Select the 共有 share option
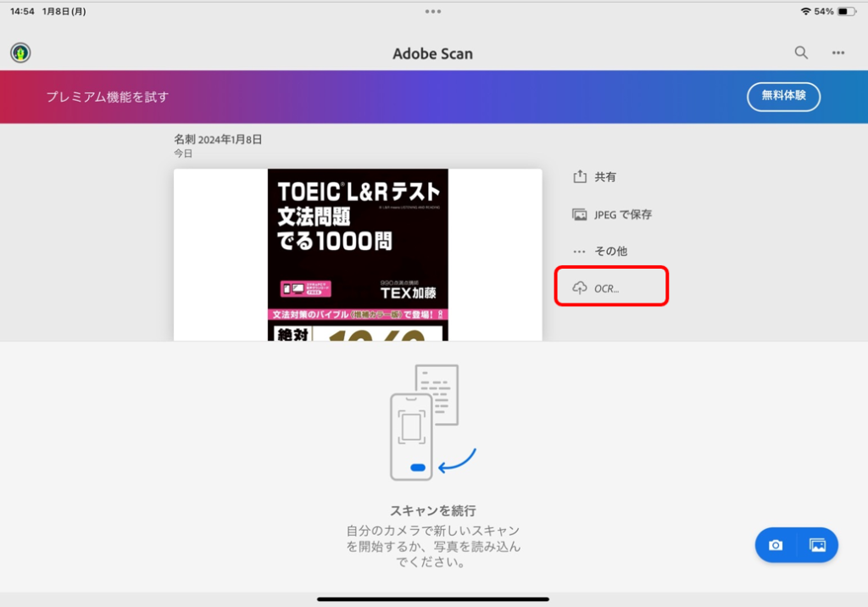 click(594, 176)
